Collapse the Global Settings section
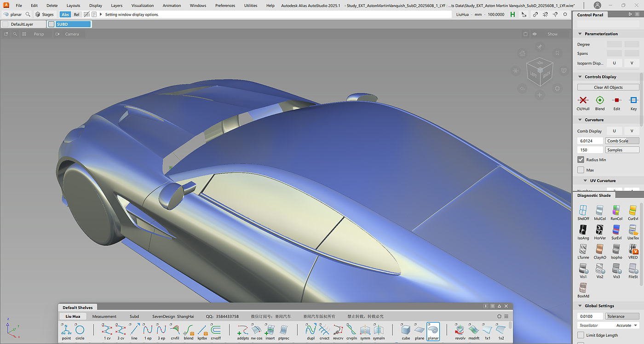The height and width of the screenshot is (344, 644). click(x=580, y=306)
